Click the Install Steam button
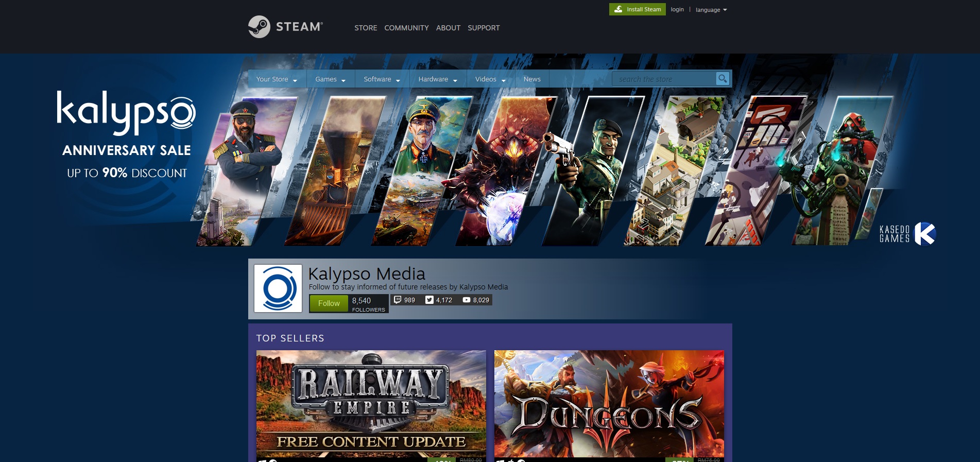 coord(638,9)
